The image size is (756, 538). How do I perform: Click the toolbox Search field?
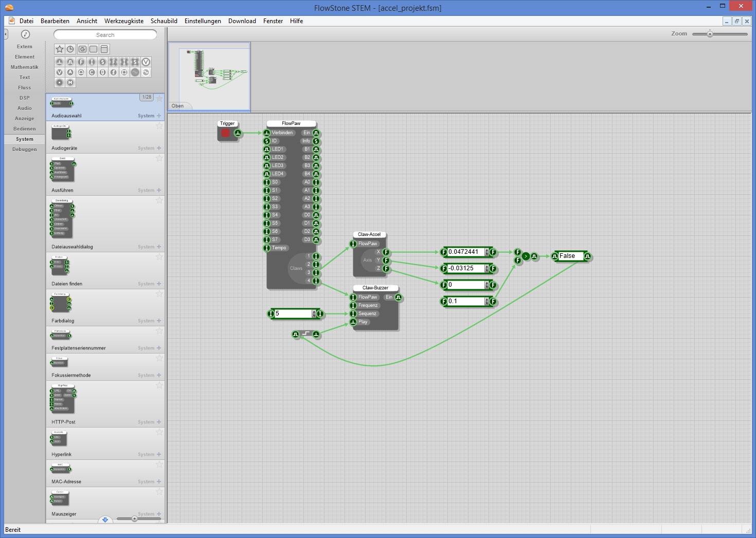click(x=105, y=34)
